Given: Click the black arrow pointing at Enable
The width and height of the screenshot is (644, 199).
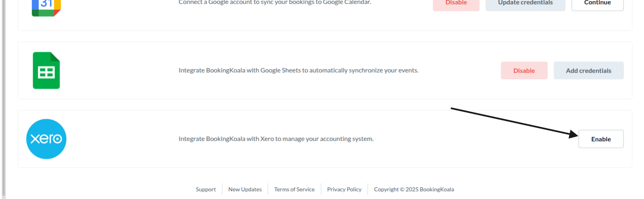Looking at the screenshot, I should (x=512, y=121).
